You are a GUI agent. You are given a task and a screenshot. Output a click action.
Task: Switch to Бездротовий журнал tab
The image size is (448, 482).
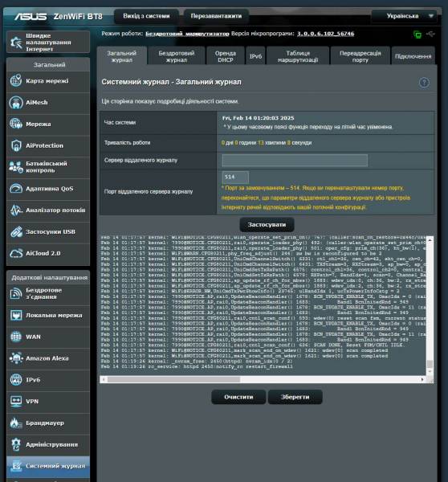coord(177,56)
